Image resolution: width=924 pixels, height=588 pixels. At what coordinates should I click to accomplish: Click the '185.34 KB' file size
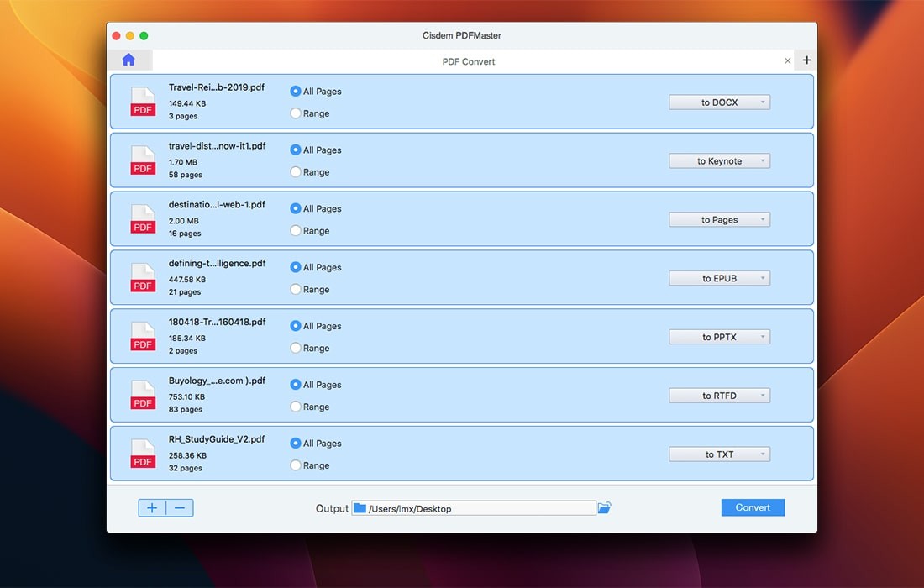[186, 338]
